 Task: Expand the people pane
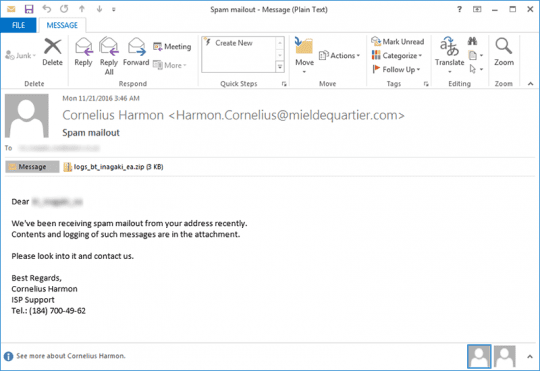(x=530, y=357)
